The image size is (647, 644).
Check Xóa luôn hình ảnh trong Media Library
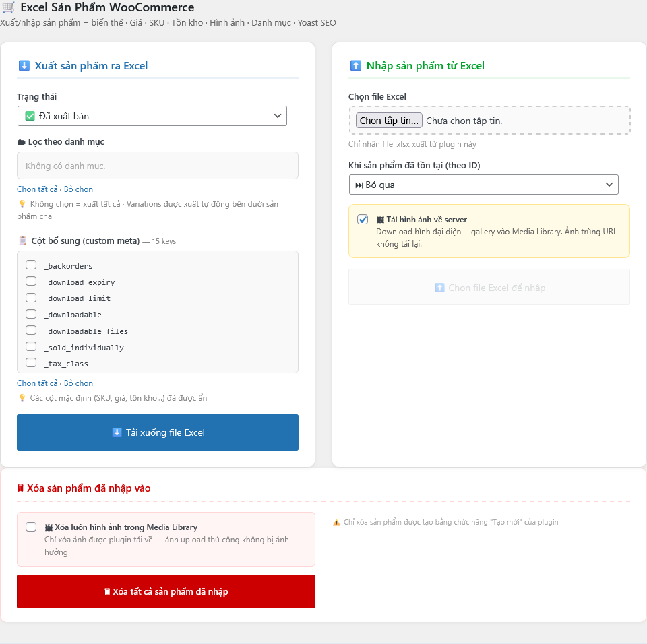point(31,527)
